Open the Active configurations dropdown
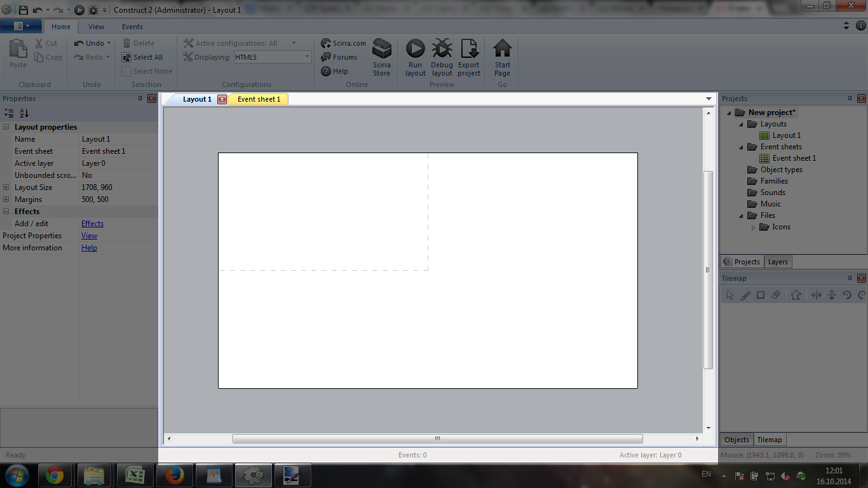Screen dimensions: 868x488 click(x=294, y=43)
